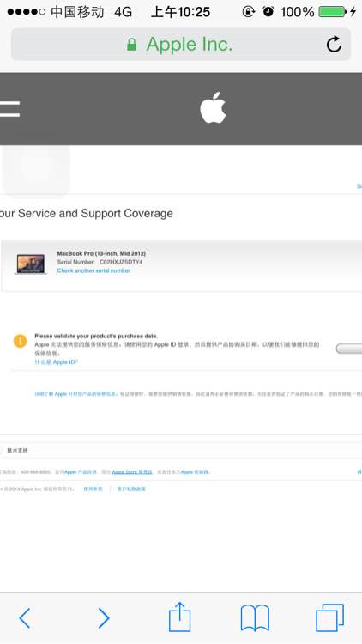362x644 pixels.
Task: Tap the green padlock icon
Action: coord(132,45)
